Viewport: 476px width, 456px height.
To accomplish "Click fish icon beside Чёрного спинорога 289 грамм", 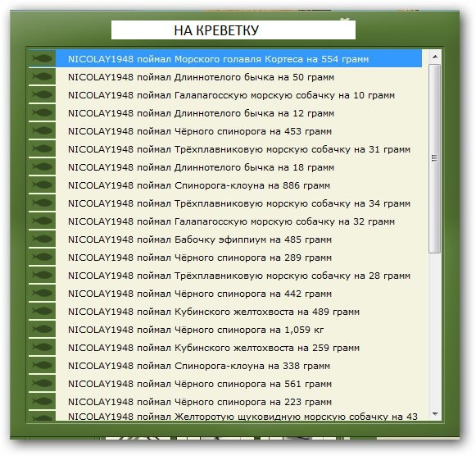I will 43,257.
